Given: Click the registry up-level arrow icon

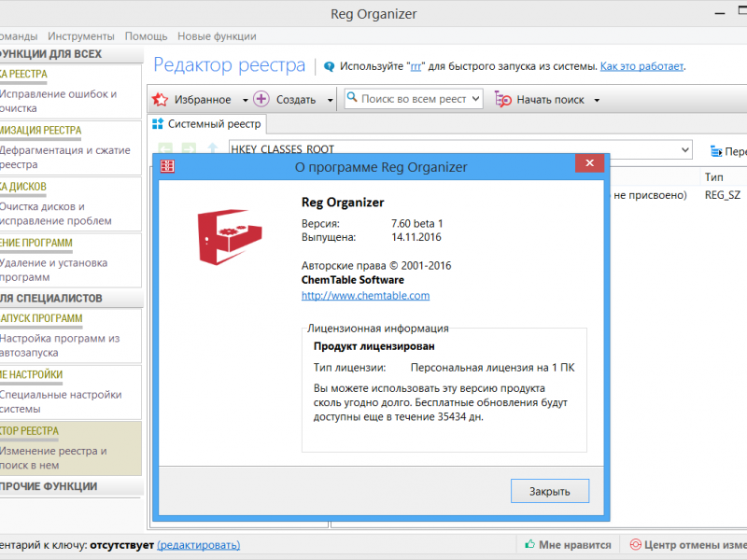Looking at the screenshot, I should pos(213,148).
